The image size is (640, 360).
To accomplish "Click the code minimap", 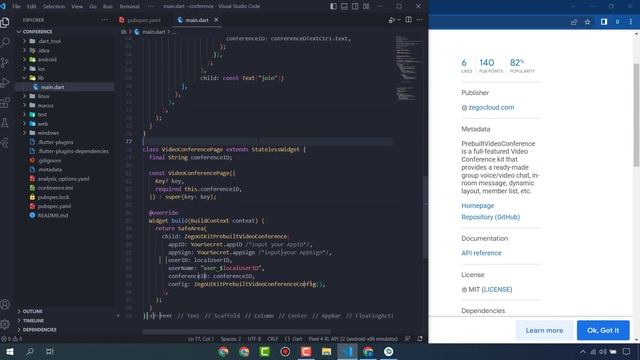I will (x=409, y=68).
